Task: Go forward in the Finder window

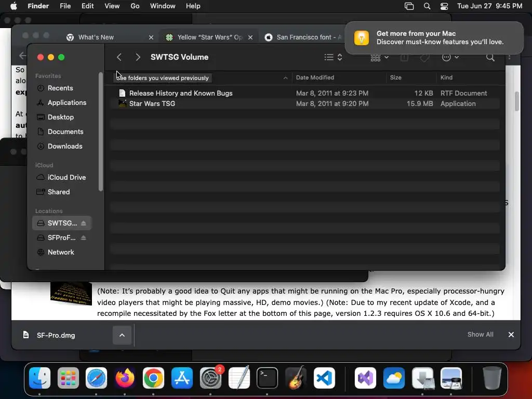Action: (x=138, y=57)
